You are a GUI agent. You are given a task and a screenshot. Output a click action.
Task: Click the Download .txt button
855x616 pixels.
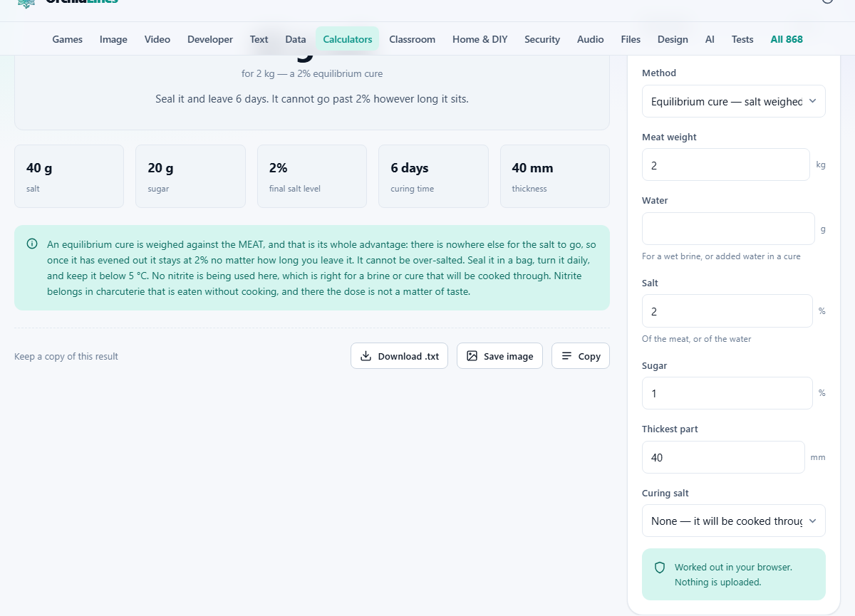[x=399, y=356]
